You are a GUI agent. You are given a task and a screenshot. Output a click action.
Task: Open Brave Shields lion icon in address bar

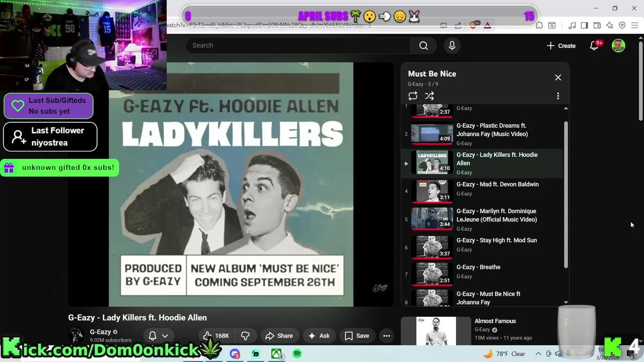pyautogui.click(x=472, y=25)
